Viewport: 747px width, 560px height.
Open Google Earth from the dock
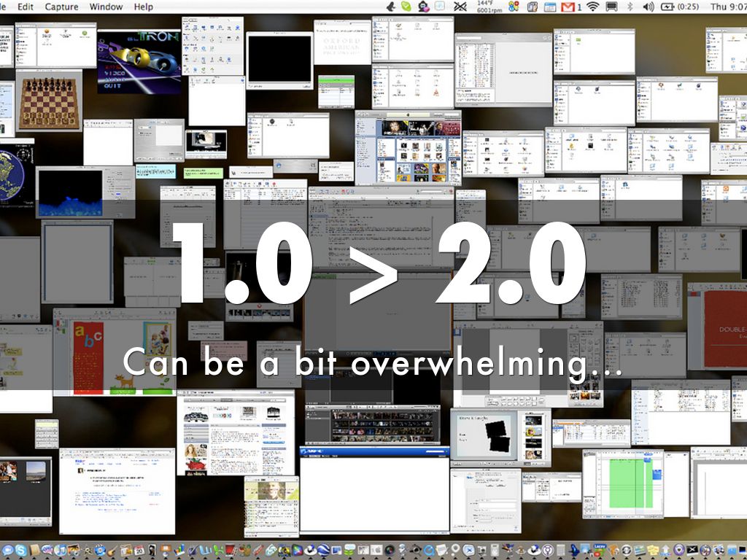(323, 551)
